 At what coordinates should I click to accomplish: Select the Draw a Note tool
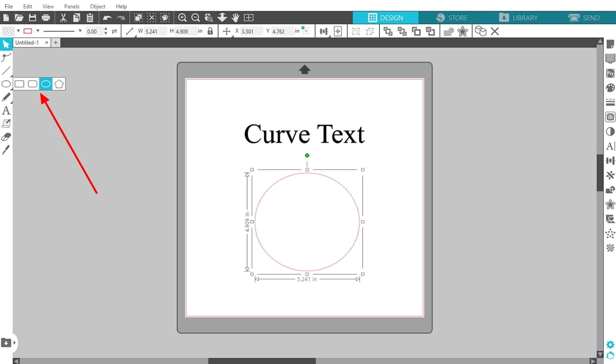click(6, 124)
